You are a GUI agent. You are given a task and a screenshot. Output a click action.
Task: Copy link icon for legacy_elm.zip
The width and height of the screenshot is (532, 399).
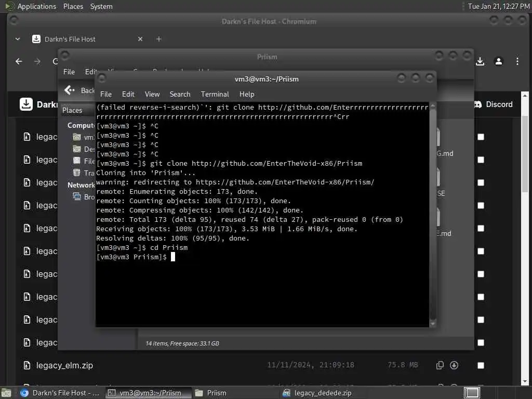point(440,365)
